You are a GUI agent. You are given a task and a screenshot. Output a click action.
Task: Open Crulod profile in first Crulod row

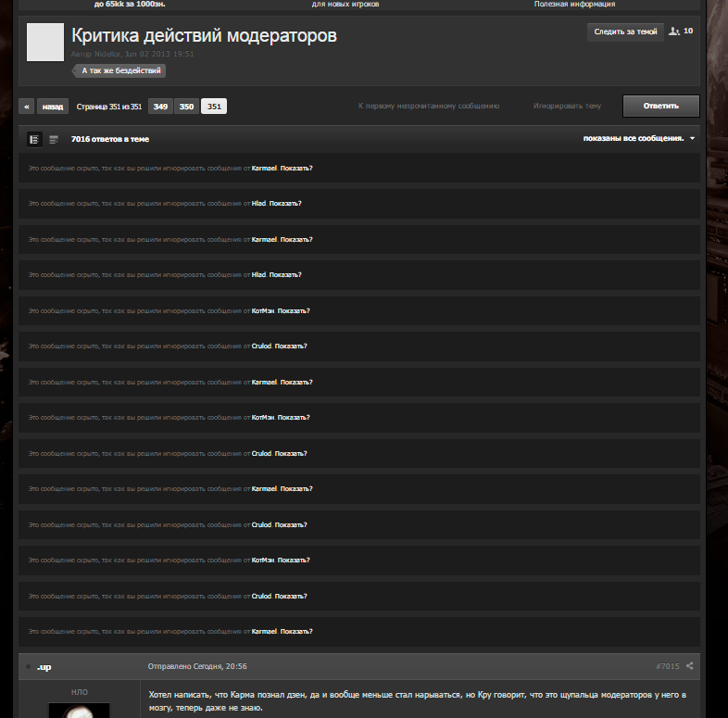pyautogui.click(x=261, y=346)
